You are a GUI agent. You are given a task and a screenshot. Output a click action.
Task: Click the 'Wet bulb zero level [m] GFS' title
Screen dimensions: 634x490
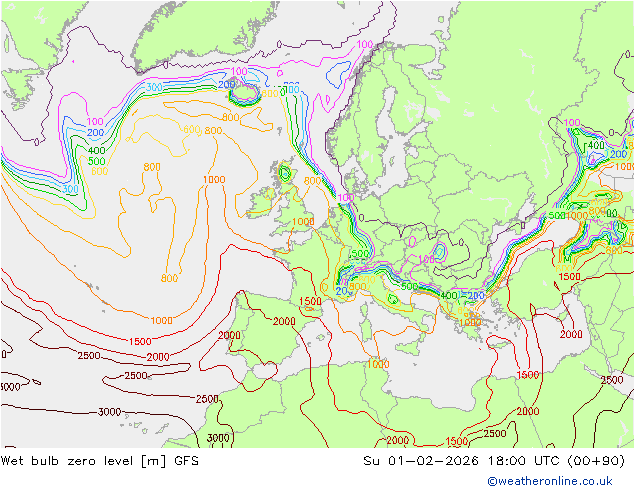[100, 461]
